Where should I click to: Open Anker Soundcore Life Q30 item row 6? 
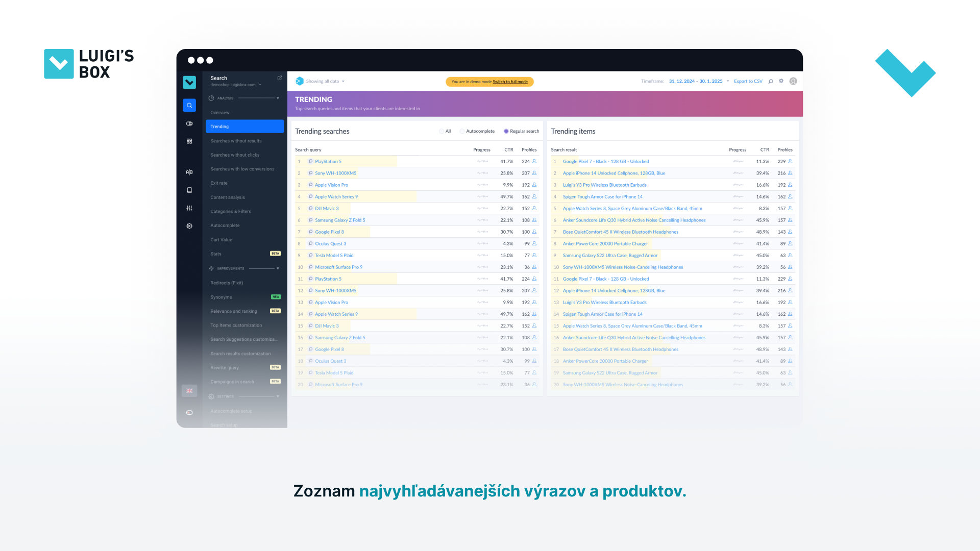coord(634,220)
